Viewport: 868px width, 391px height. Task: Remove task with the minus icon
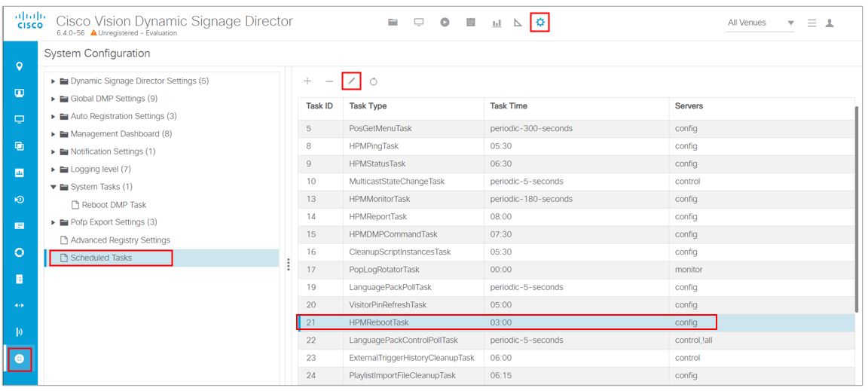(x=329, y=81)
